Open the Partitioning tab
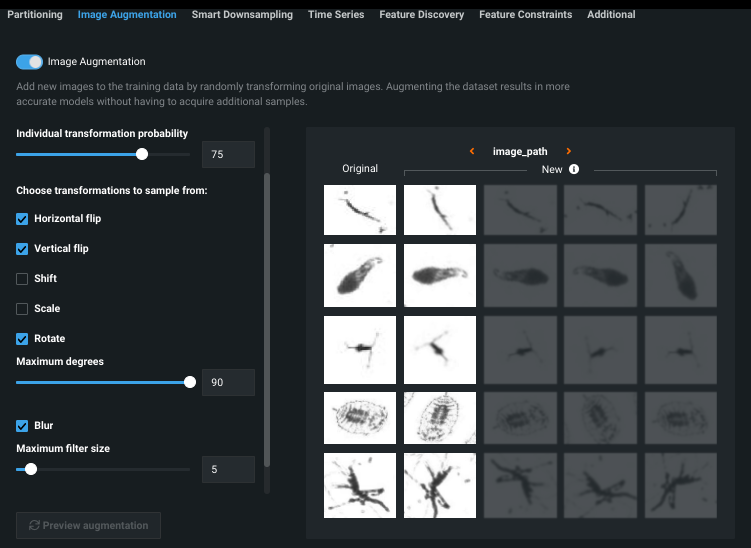This screenshot has height=548, width=751. pos(35,15)
